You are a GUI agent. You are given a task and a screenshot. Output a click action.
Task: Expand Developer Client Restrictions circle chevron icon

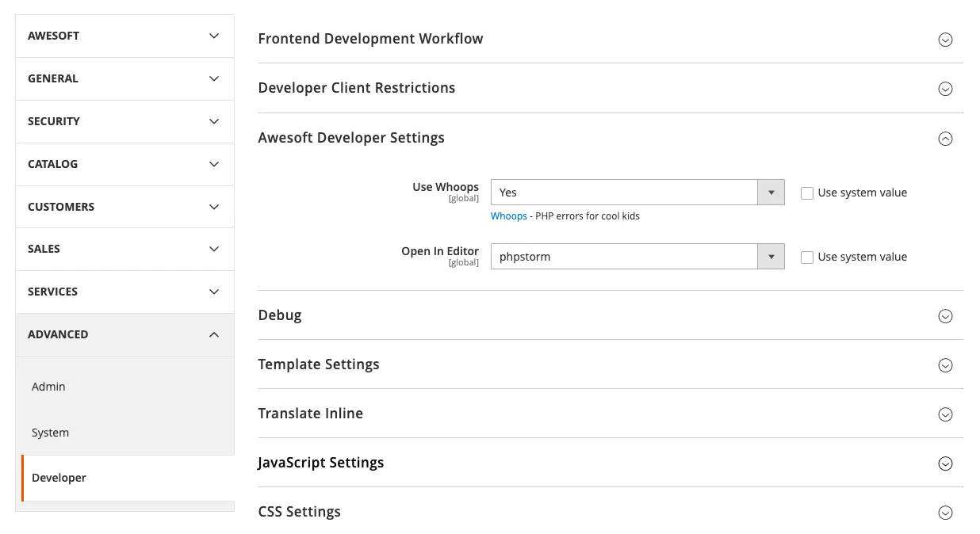point(945,89)
